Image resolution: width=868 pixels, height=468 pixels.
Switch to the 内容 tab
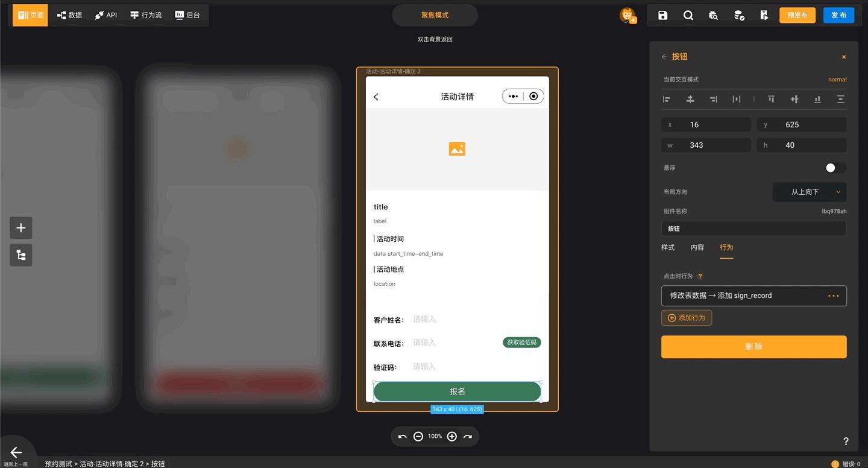tap(697, 247)
